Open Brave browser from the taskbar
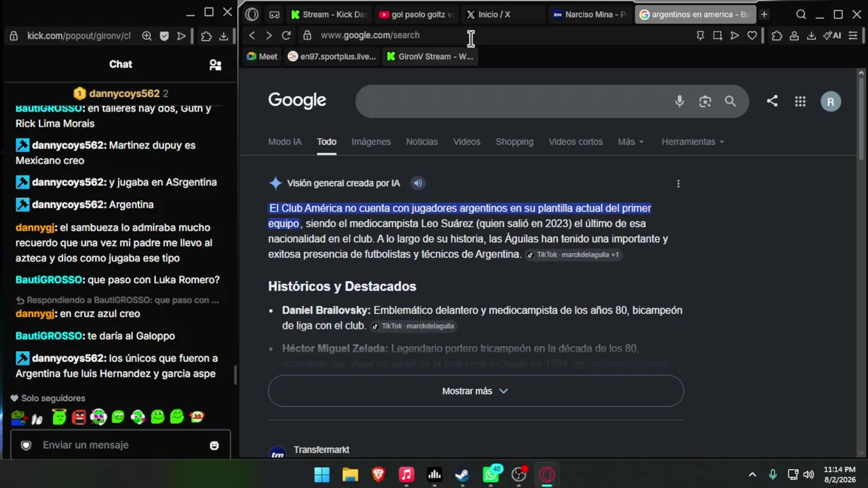 pyautogui.click(x=378, y=475)
